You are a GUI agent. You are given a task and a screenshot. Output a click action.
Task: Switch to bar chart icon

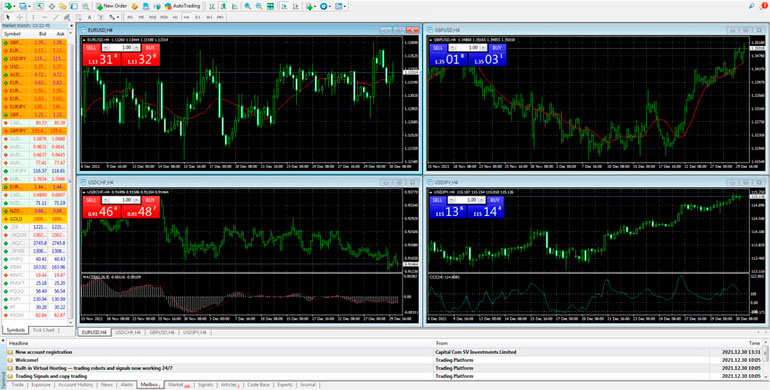click(x=211, y=6)
